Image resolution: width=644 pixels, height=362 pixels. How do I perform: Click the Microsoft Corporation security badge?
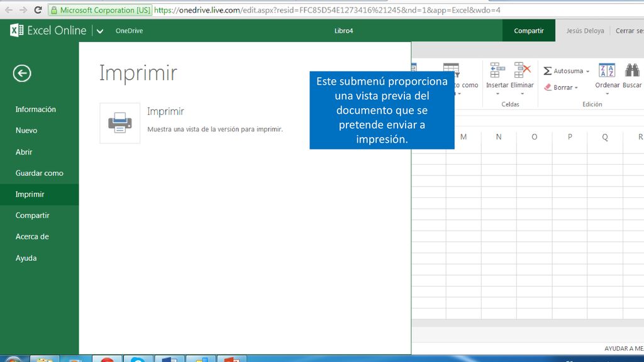pos(100,10)
